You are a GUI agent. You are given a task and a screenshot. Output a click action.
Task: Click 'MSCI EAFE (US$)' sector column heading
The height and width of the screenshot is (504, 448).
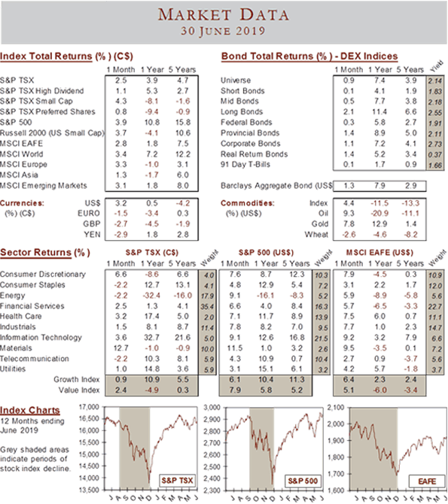379,253
